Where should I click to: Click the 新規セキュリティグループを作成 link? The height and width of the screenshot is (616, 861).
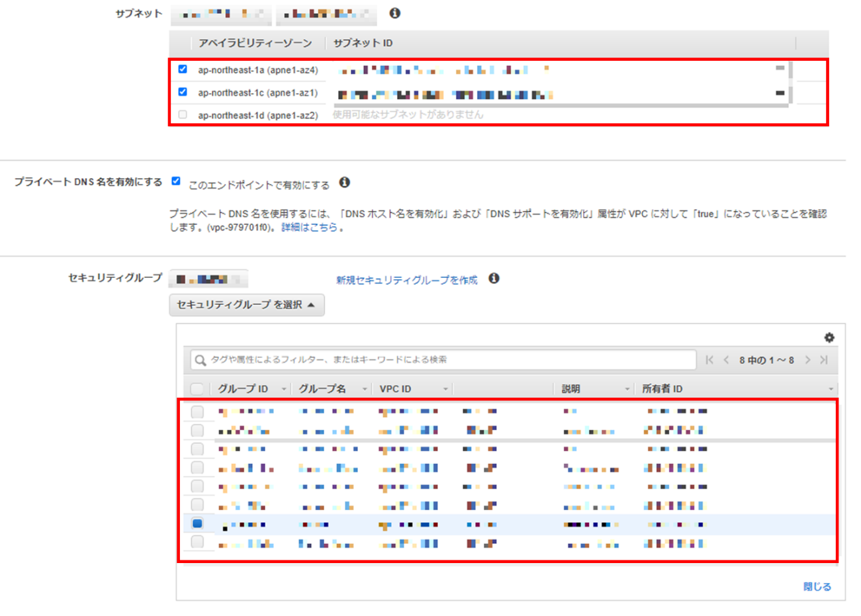coord(406,280)
